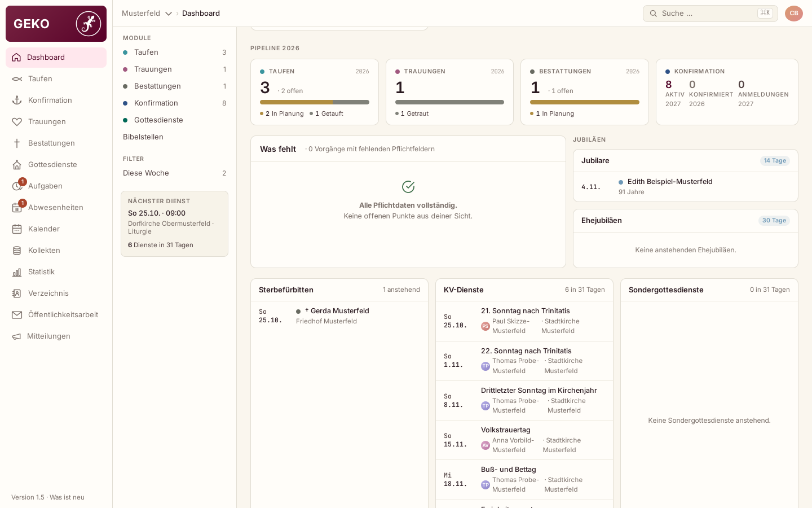Click the Taufen fish icon in sidebar
Image resolution: width=812 pixels, height=508 pixels.
[17, 79]
